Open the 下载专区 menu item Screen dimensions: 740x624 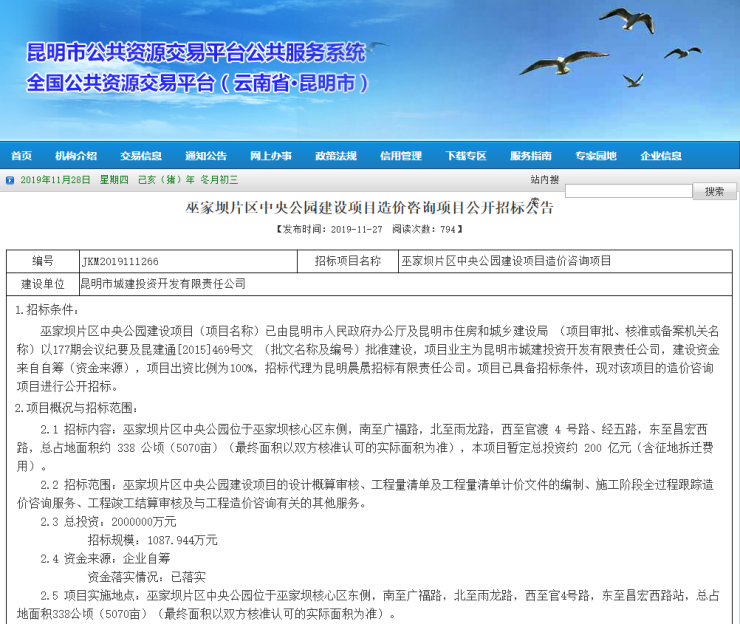point(466,156)
